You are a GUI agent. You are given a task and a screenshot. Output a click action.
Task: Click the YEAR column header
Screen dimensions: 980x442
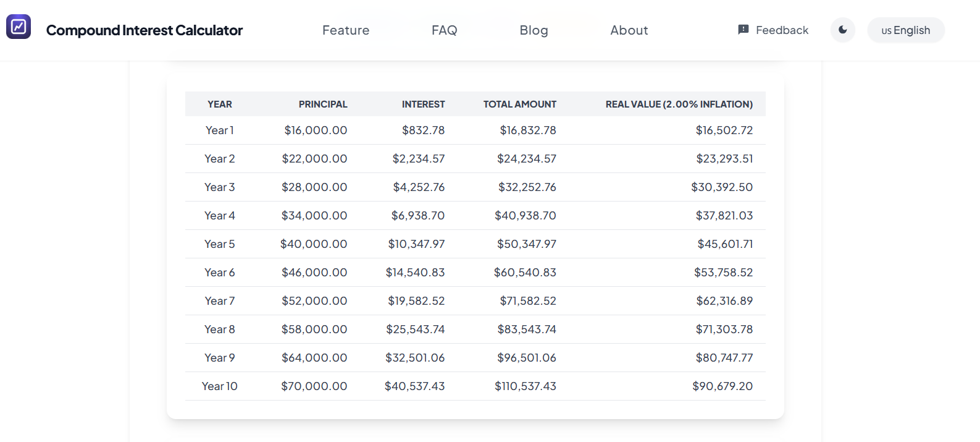tap(220, 104)
